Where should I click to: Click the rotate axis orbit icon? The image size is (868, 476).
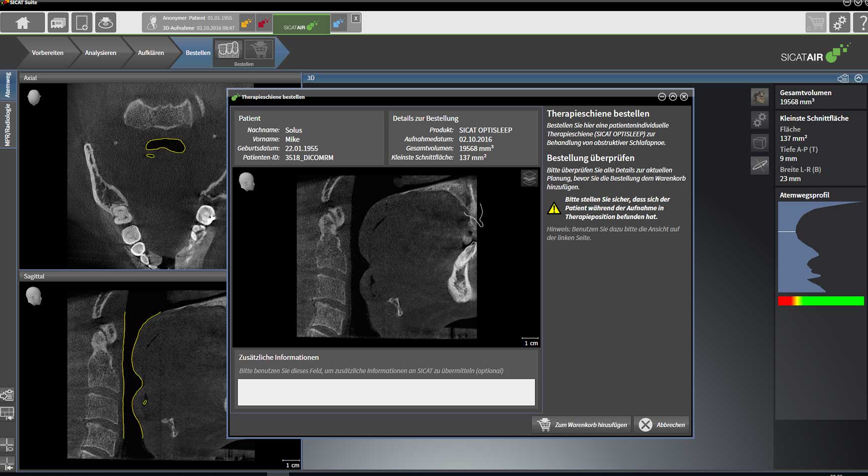click(759, 165)
